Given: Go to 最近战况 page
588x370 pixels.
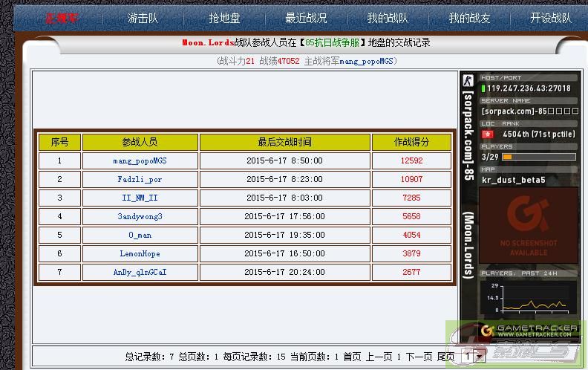Looking at the screenshot, I should (x=306, y=18).
